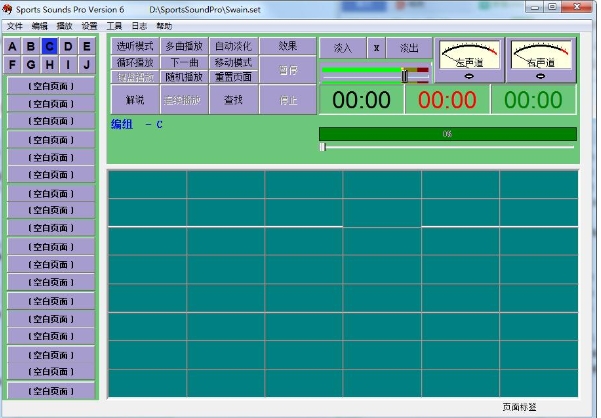Open the 工具 menu

click(x=114, y=26)
